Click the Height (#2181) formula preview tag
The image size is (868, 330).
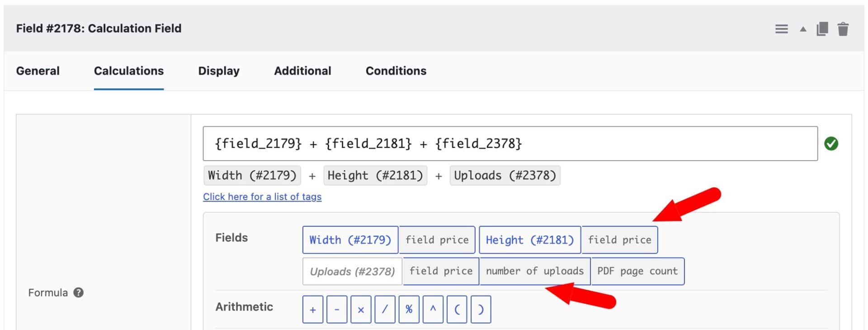coord(375,176)
